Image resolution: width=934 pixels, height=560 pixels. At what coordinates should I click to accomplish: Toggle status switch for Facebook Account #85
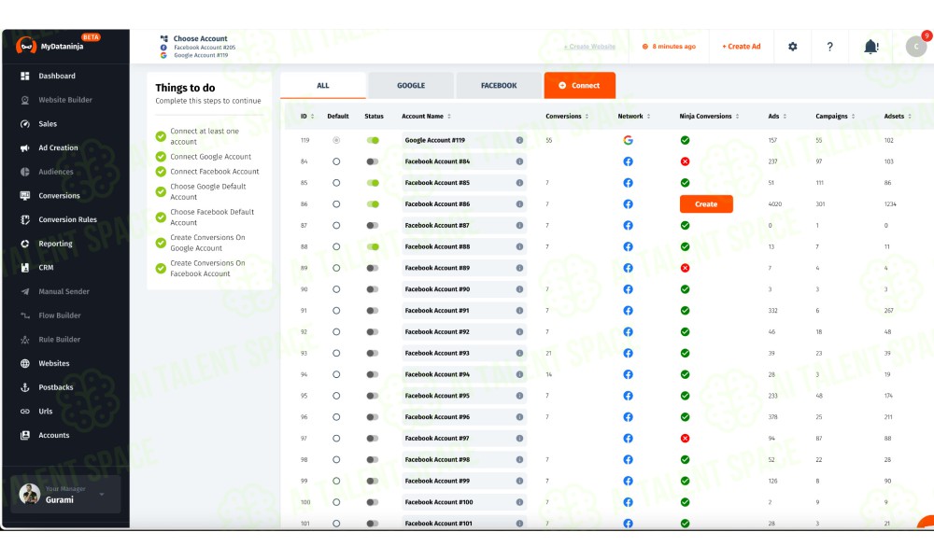pyautogui.click(x=373, y=183)
